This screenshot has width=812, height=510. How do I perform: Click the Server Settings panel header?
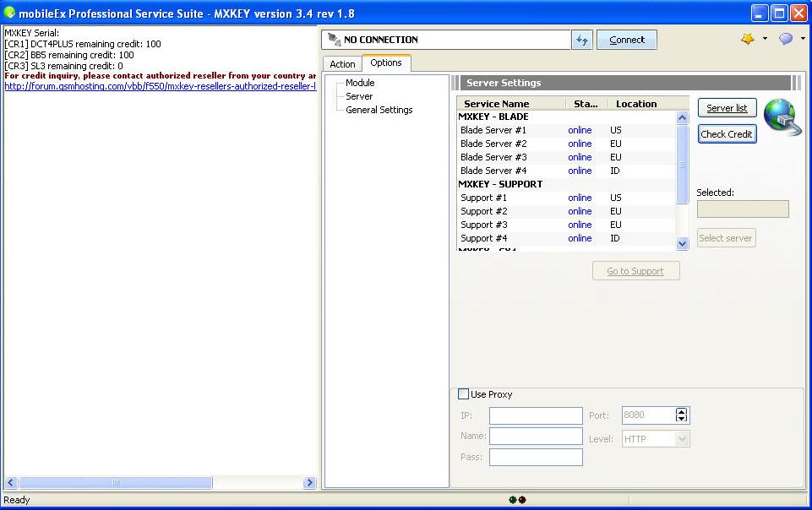pyautogui.click(x=626, y=83)
